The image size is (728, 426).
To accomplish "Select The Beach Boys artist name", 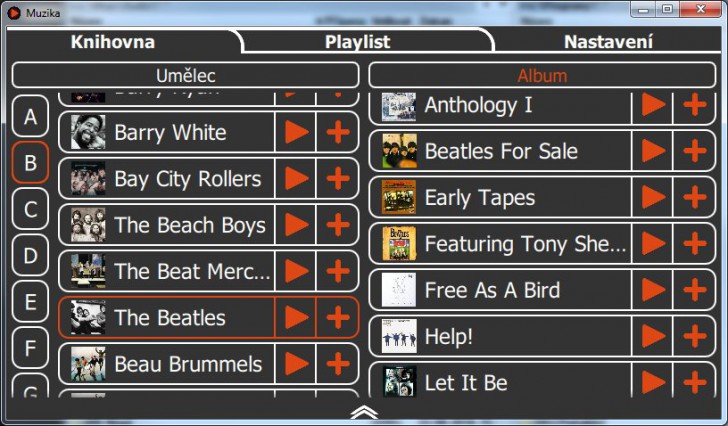I will [190, 226].
